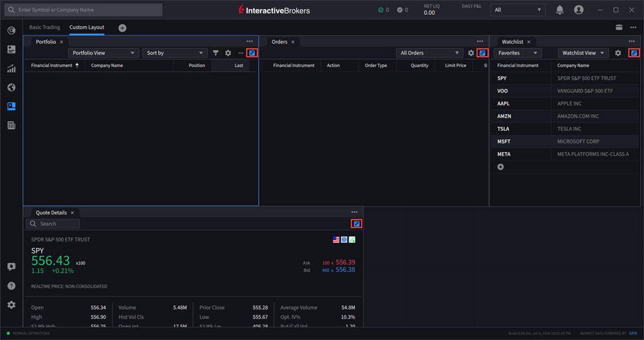Select the AAPL row in watchlist
This screenshot has height=340, width=644.
coord(566,104)
